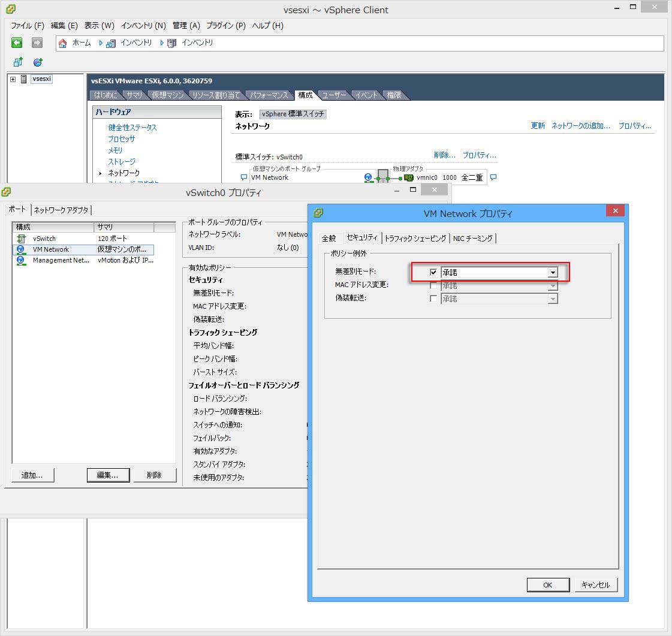Viewport: 672px width, 636px height.
Task: Click the 構成 column header in port list
Action: pyautogui.click(x=53, y=227)
